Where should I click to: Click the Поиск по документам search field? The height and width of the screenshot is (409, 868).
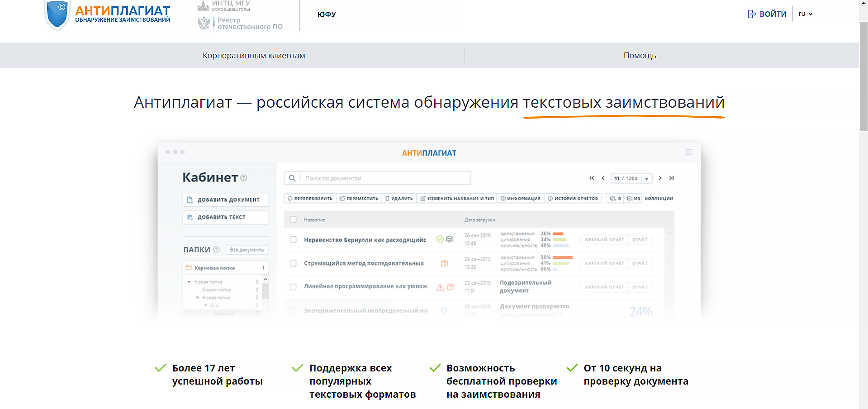[377, 178]
